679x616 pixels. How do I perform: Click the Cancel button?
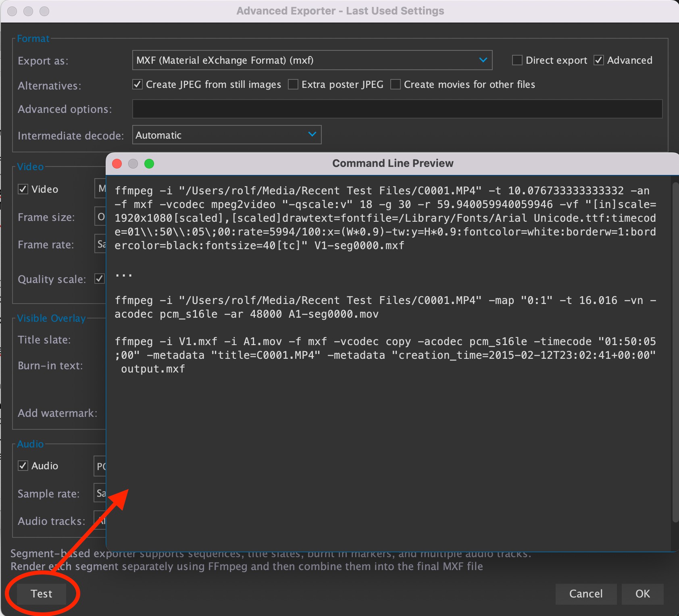coord(586,594)
